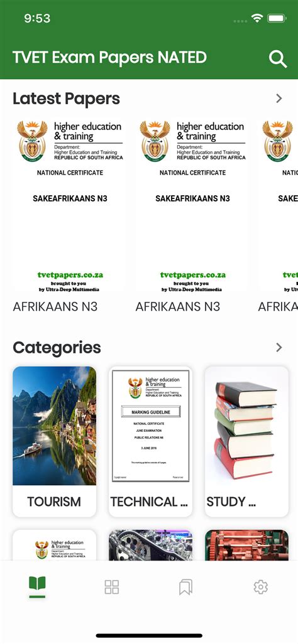
Task: Expand Categories with chevron arrow
Action: pos(279,348)
